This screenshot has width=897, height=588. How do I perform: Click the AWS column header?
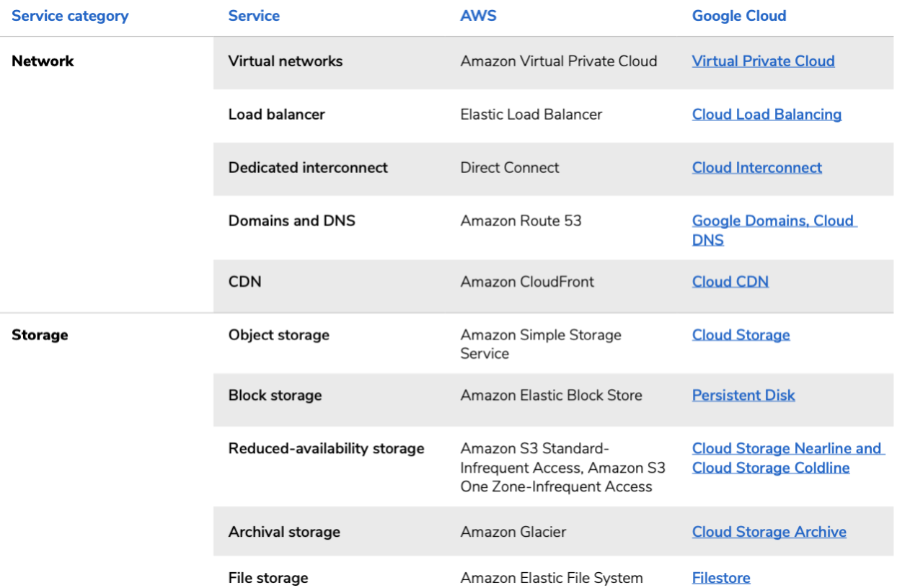(x=478, y=16)
